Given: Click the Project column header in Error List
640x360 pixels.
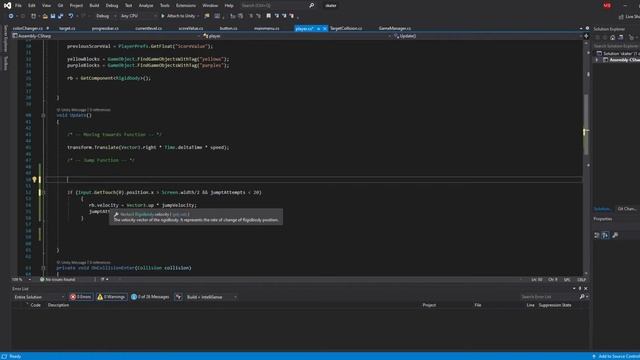Looking at the screenshot, I should pos(429,305).
